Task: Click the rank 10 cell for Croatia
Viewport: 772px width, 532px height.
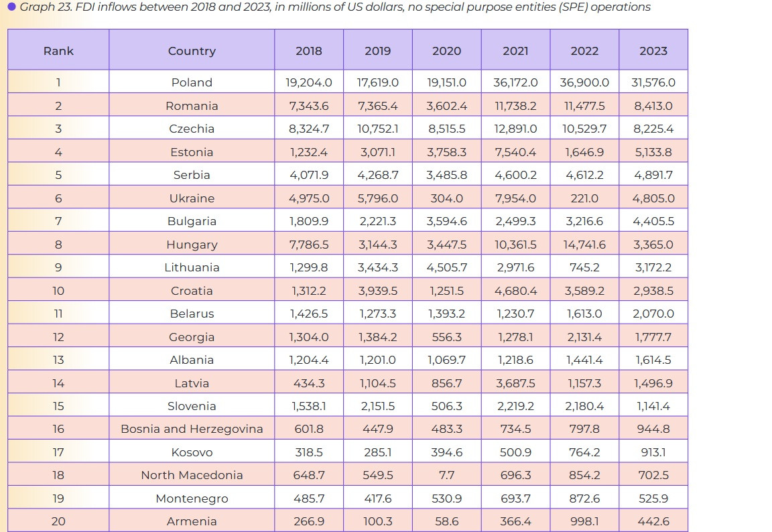Action: point(58,291)
